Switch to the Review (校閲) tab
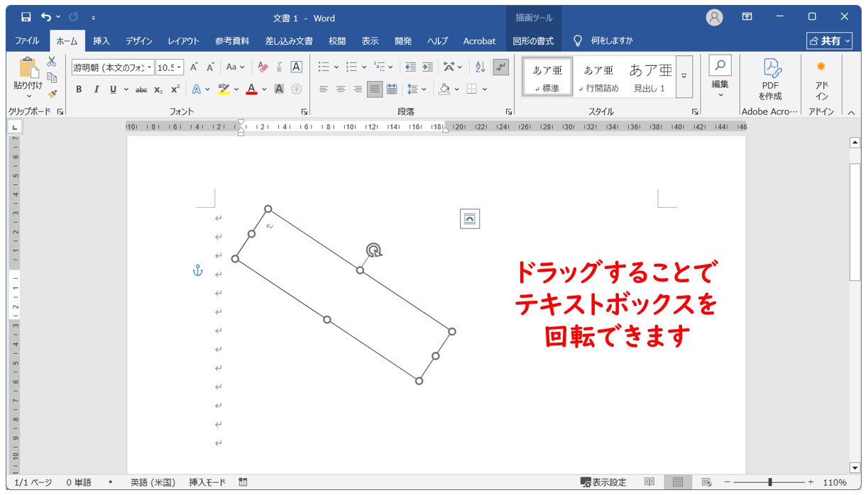This screenshot has width=868, height=495. point(337,41)
